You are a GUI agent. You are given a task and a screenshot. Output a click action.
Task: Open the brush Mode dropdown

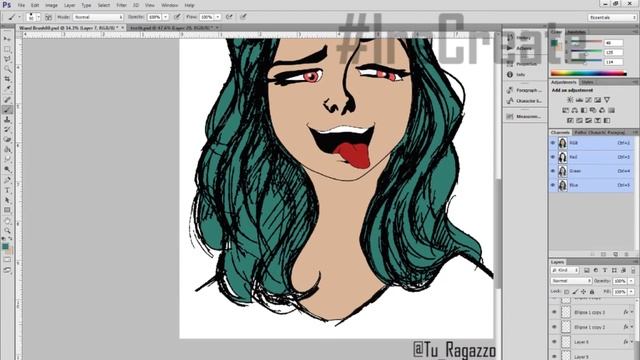point(98,17)
